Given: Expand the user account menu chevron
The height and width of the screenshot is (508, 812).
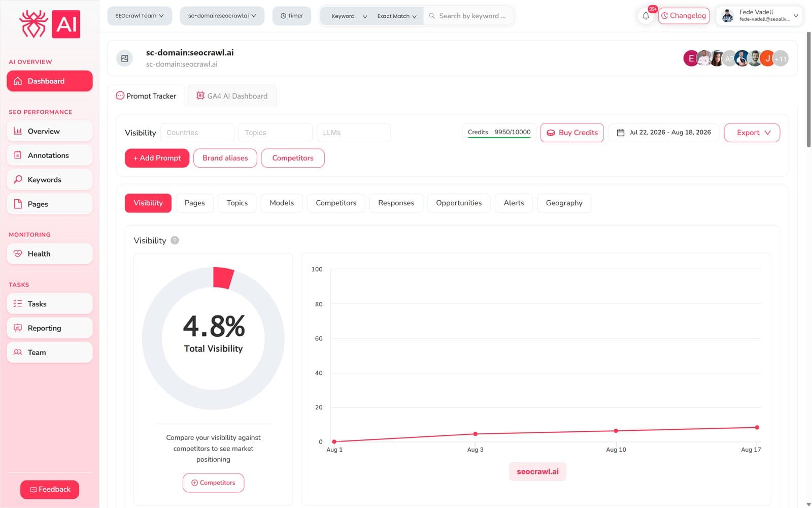Looking at the screenshot, I should coord(796,16).
